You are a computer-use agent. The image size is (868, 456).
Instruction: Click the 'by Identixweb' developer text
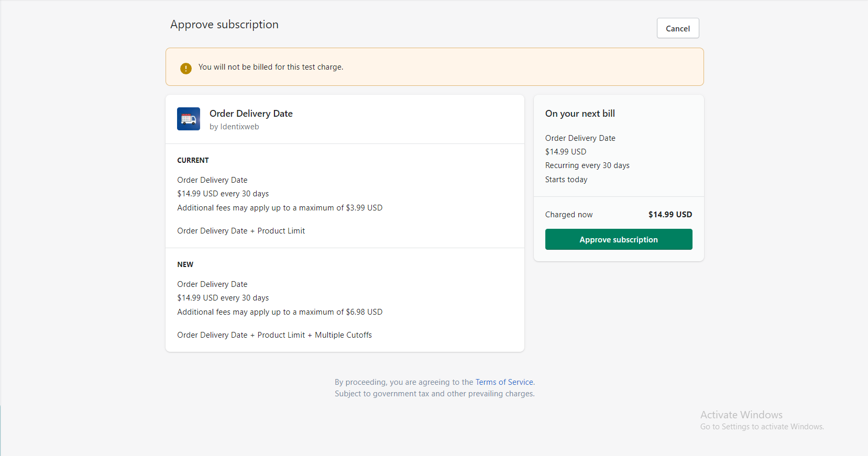click(234, 127)
